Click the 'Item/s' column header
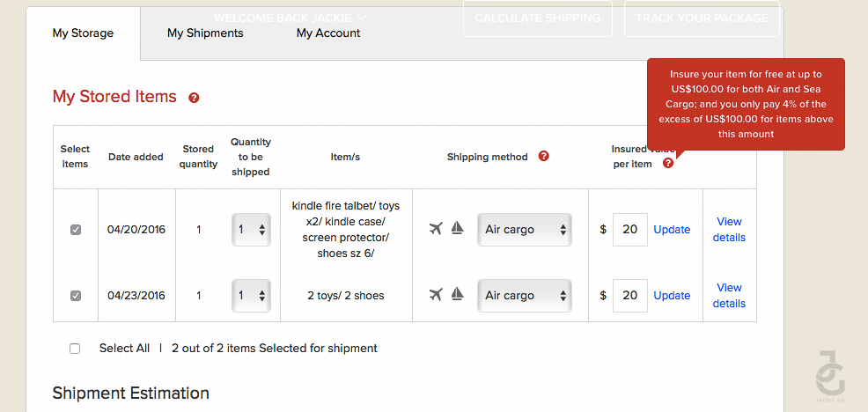868x412 pixels. click(x=345, y=157)
